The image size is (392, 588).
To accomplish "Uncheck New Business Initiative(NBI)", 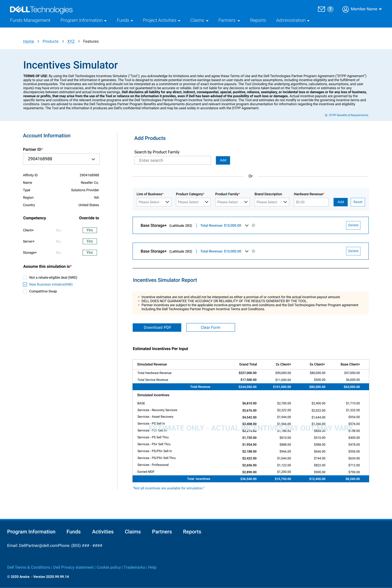I will pos(25,284).
